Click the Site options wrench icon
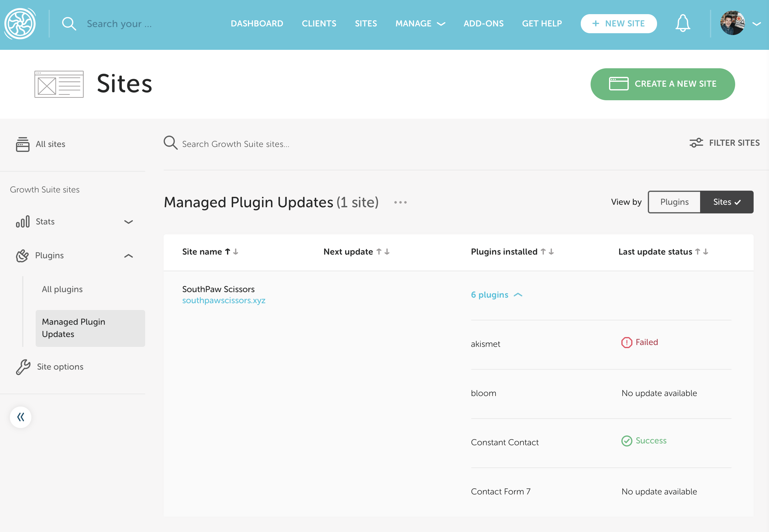The width and height of the screenshot is (769, 532). pyautogui.click(x=23, y=367)
